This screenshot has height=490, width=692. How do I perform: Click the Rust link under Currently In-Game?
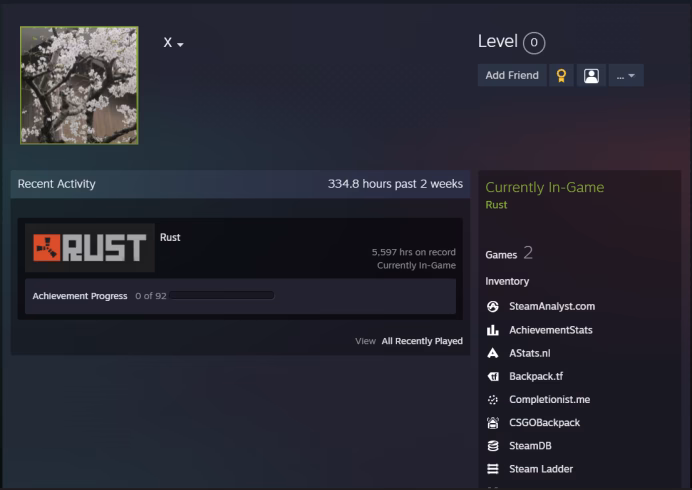pos(496,205)
